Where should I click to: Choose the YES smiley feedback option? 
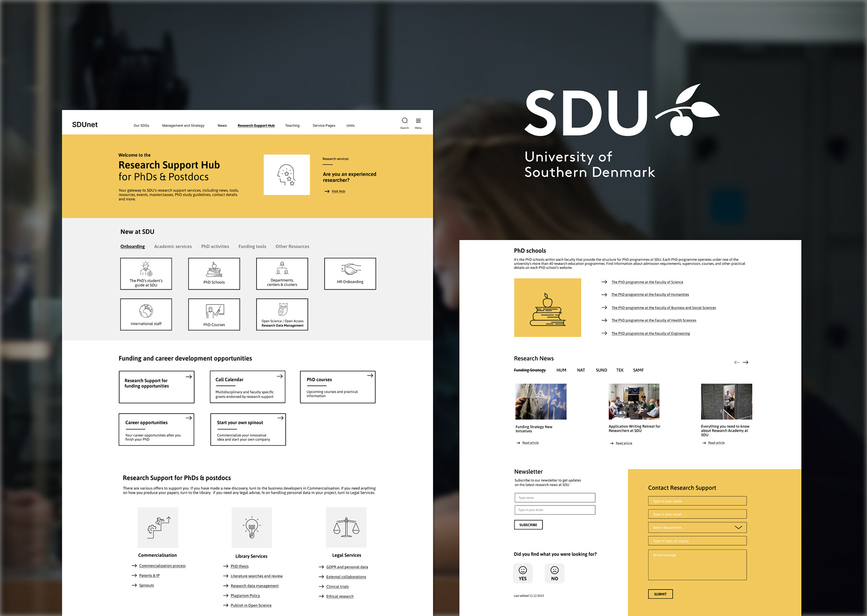coord(522,573)
